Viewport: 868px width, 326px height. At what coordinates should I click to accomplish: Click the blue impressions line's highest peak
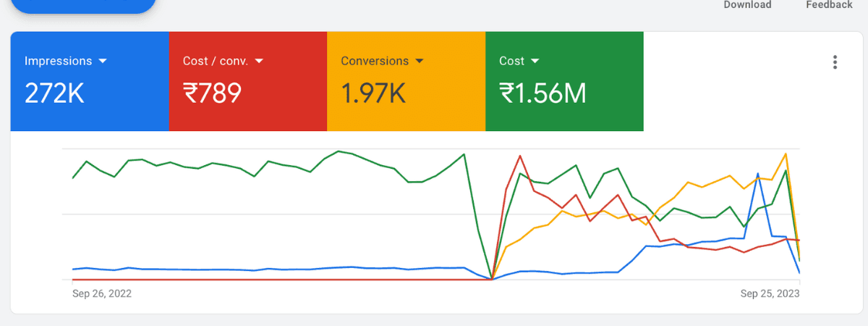(x=757, y=174)
